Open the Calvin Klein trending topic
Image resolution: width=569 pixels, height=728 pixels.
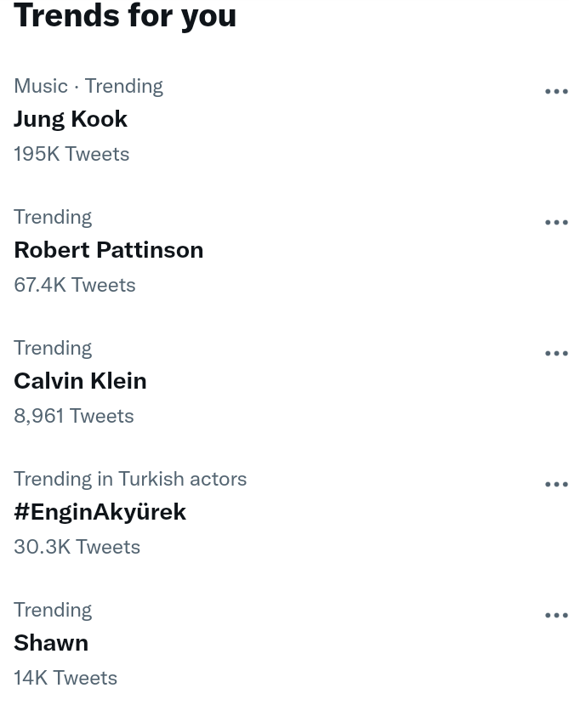tap(80, 381)
